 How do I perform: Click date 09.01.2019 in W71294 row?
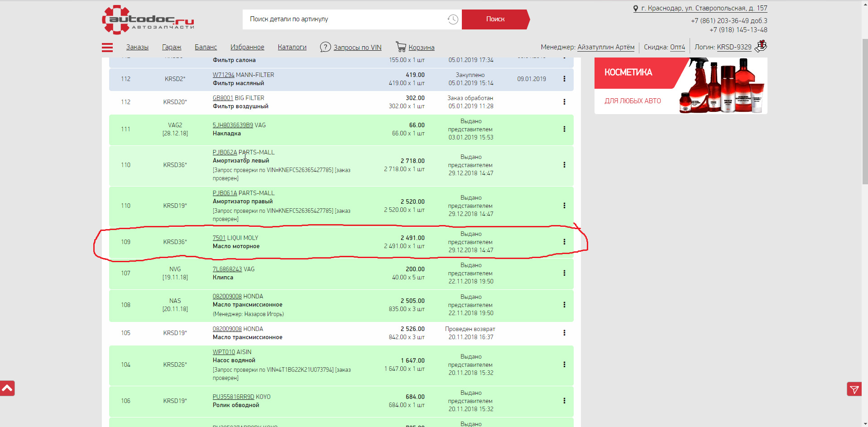pyautogui.click(x=532, y=79)
